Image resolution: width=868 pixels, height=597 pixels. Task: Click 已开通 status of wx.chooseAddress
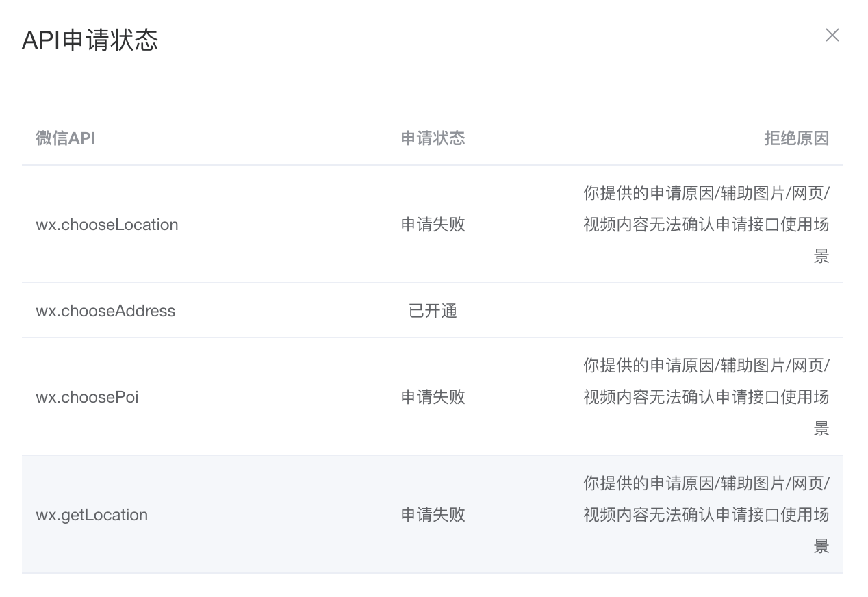(433, 311)
